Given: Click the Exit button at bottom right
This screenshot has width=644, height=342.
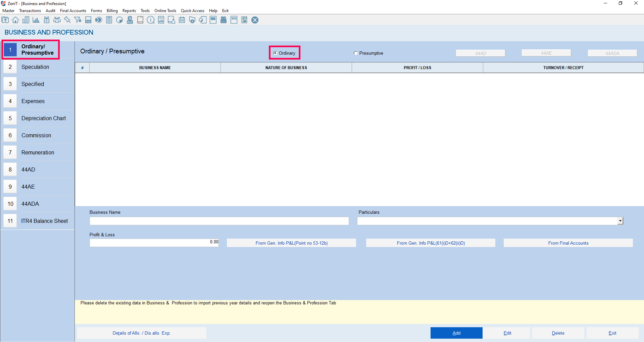Looking at the screenshot, I should click(x=612, y=333).
